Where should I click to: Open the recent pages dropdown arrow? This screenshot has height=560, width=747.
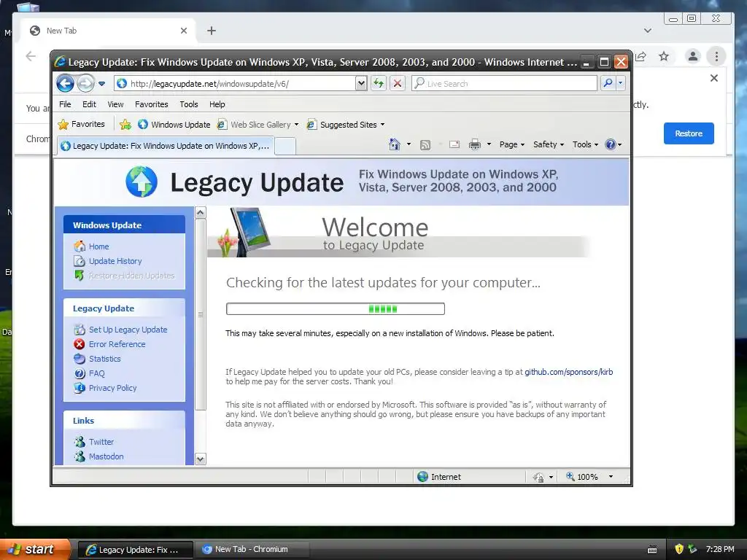pyautogui.click(x=101, y=84)
